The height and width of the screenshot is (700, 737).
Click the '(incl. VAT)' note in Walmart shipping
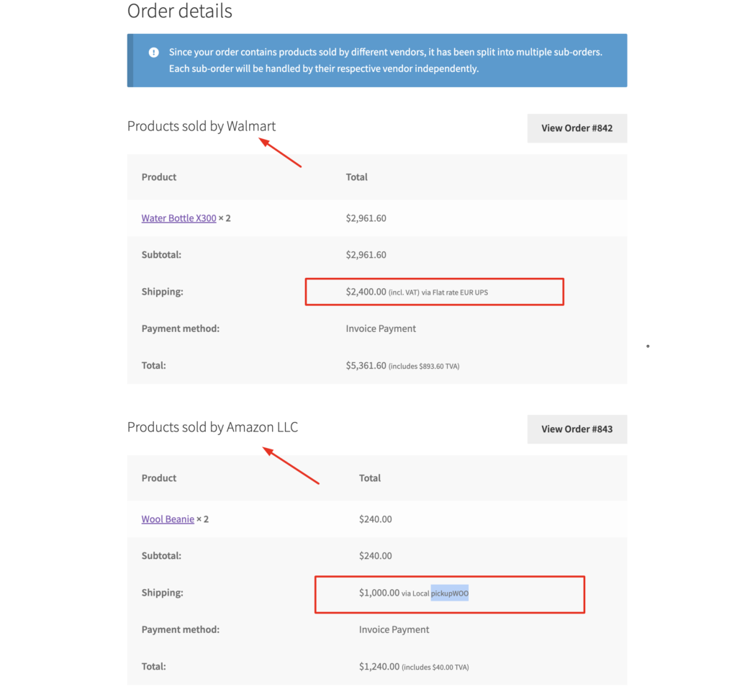pos(404,292)
